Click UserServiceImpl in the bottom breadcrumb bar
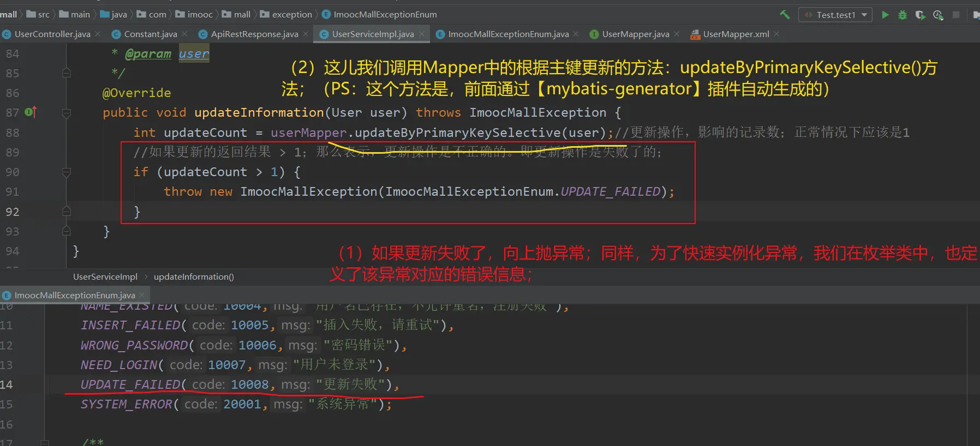This screenshot has width=980, height=446. tap(105, 276)
